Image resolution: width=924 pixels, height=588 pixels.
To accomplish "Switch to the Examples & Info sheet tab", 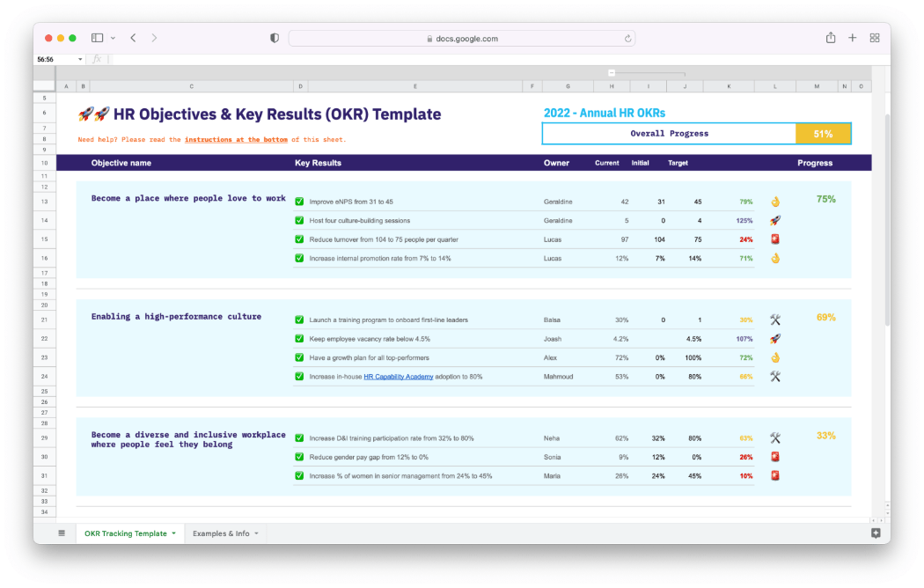I will pos(221,533).
